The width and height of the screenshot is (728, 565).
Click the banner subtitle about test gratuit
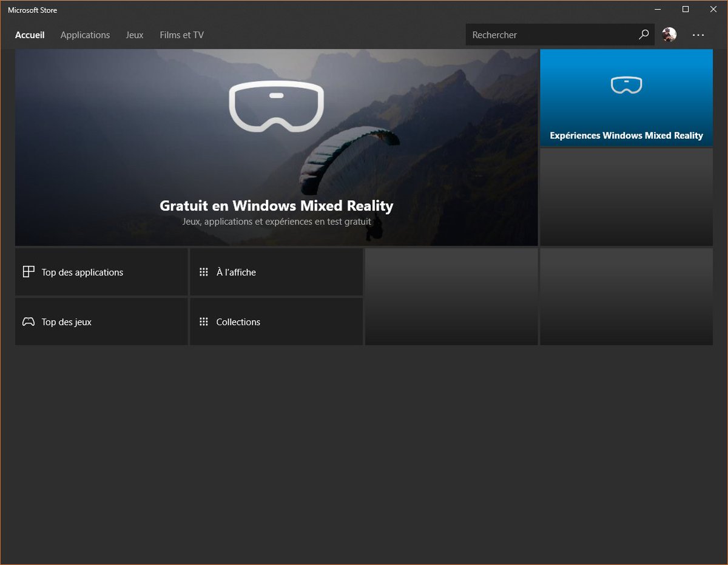click(277, 222)
